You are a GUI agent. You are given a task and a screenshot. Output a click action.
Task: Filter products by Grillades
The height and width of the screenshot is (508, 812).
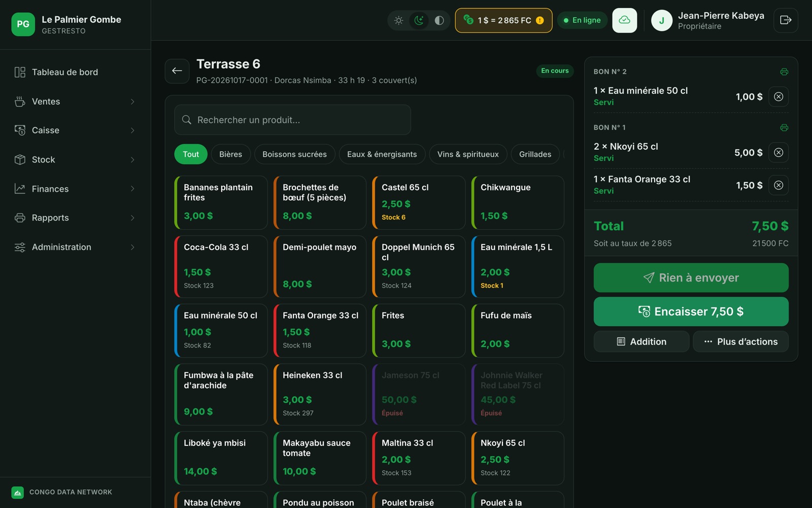(x=535, y=154)
